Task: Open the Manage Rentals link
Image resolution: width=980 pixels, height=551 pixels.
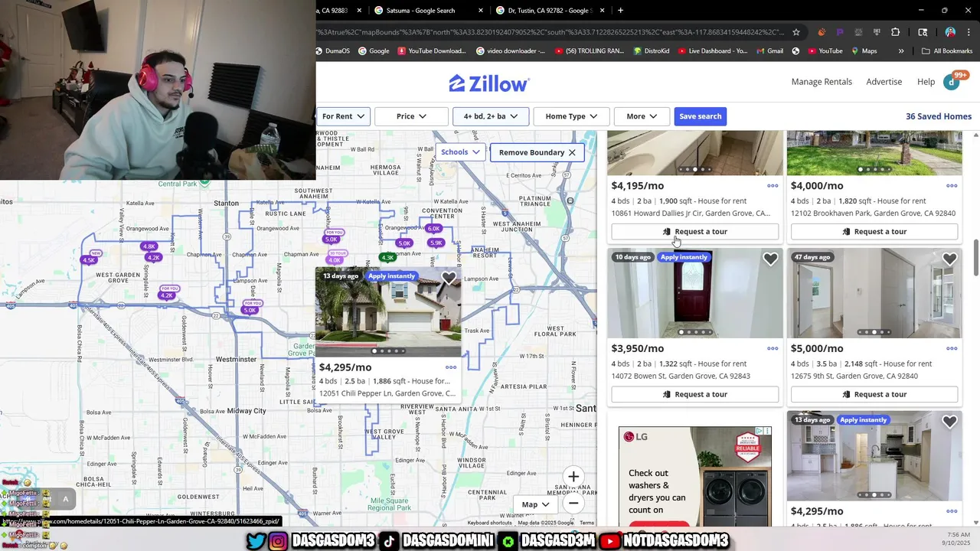Action: coord(822,82)
